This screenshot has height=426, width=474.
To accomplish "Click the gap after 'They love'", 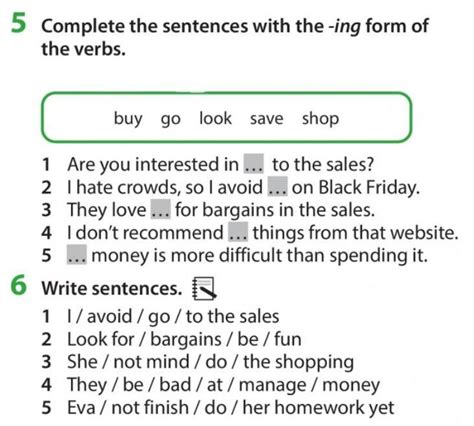I will [161, 209].
